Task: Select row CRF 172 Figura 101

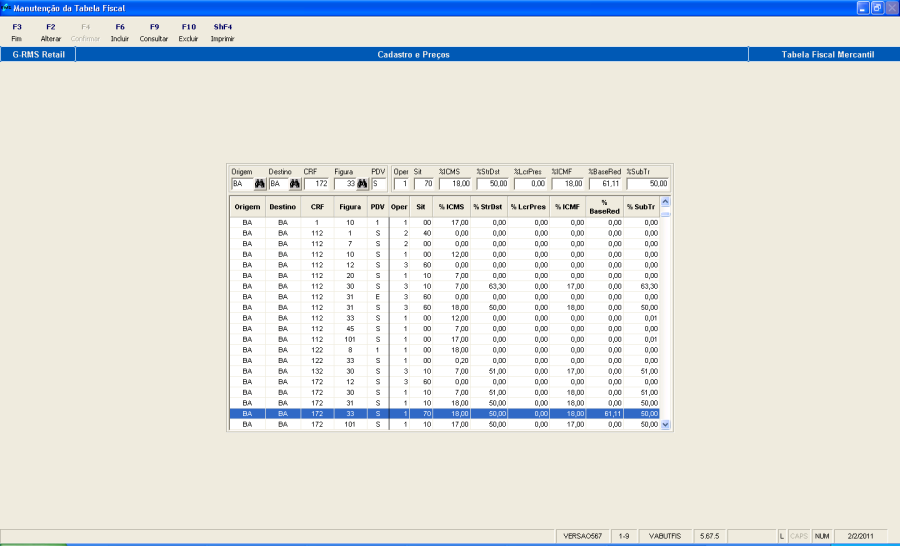Action: (x=444, y=425)
